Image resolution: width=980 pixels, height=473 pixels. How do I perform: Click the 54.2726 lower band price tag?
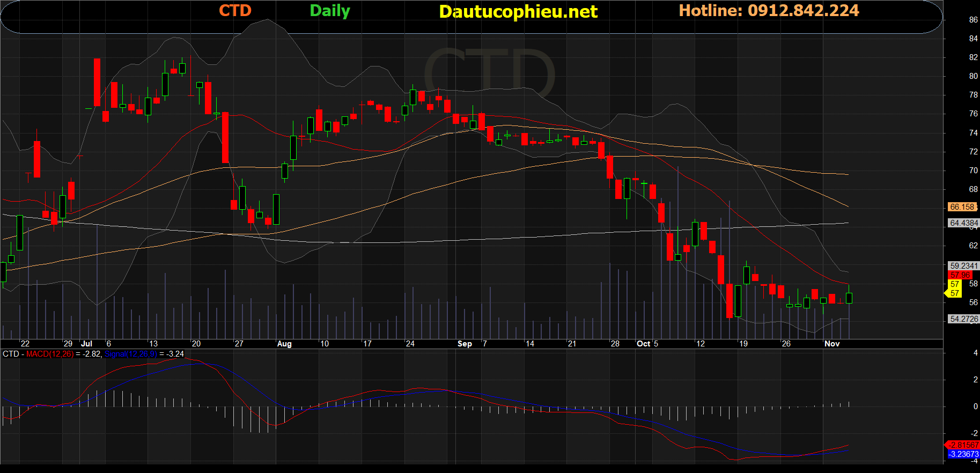click(963, 319)
